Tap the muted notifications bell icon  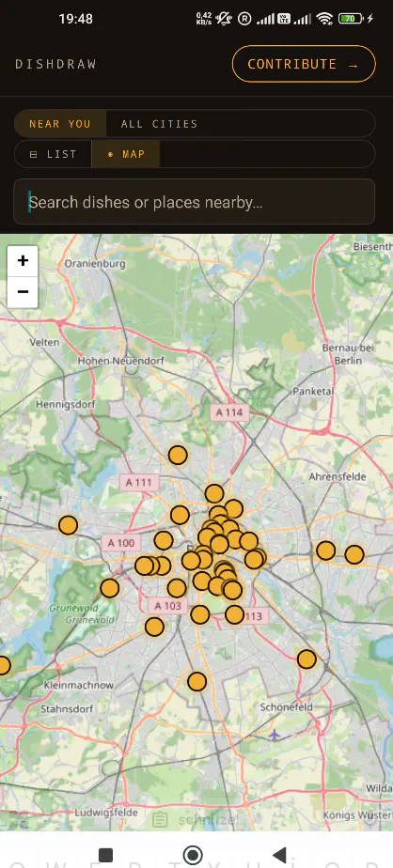pos(224,19)
